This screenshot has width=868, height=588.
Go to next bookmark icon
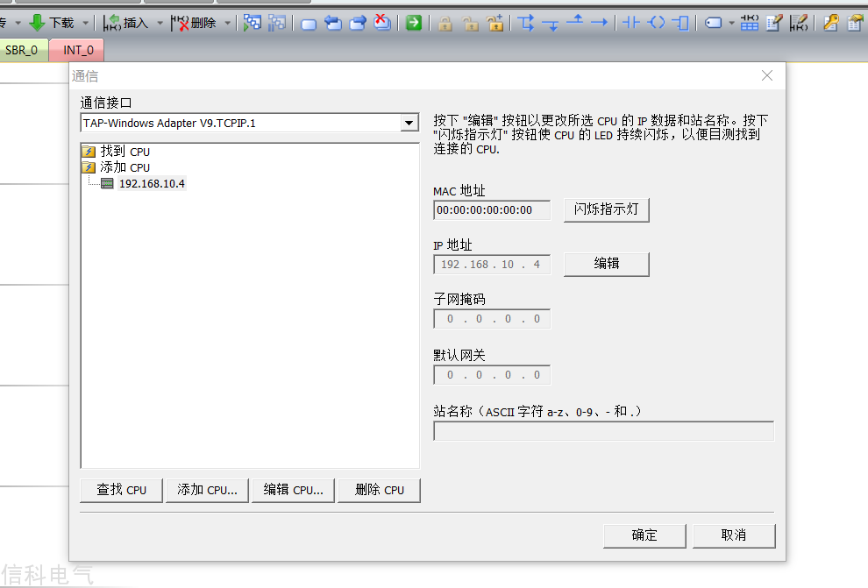click(358, 23)
